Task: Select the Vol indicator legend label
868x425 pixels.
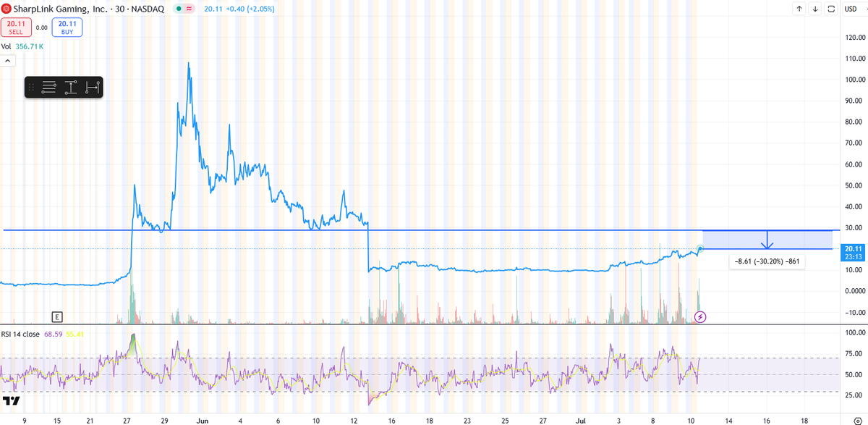Action: pos(6,46)
